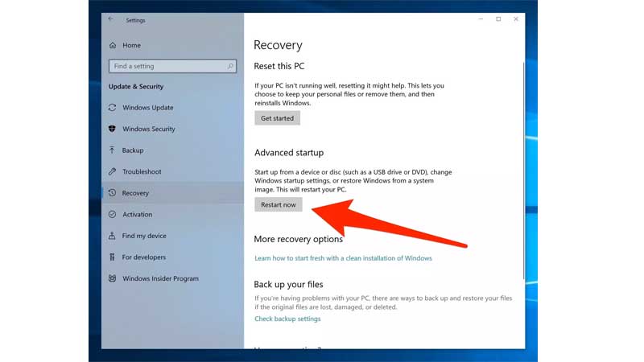Click the back arrow in Settings
The image size is (644, 362).
pyautogui.click(x=111, y=19)
